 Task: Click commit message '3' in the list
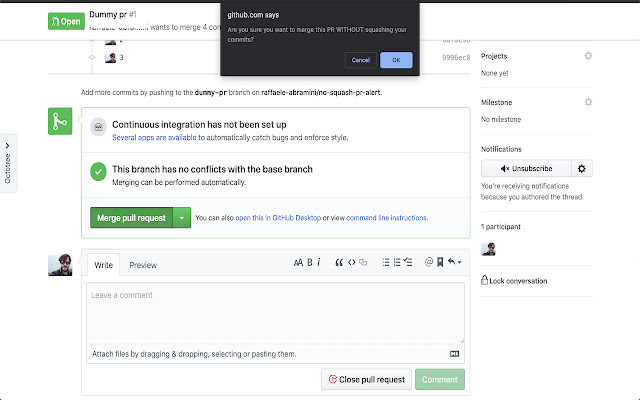tap(121, 58)
